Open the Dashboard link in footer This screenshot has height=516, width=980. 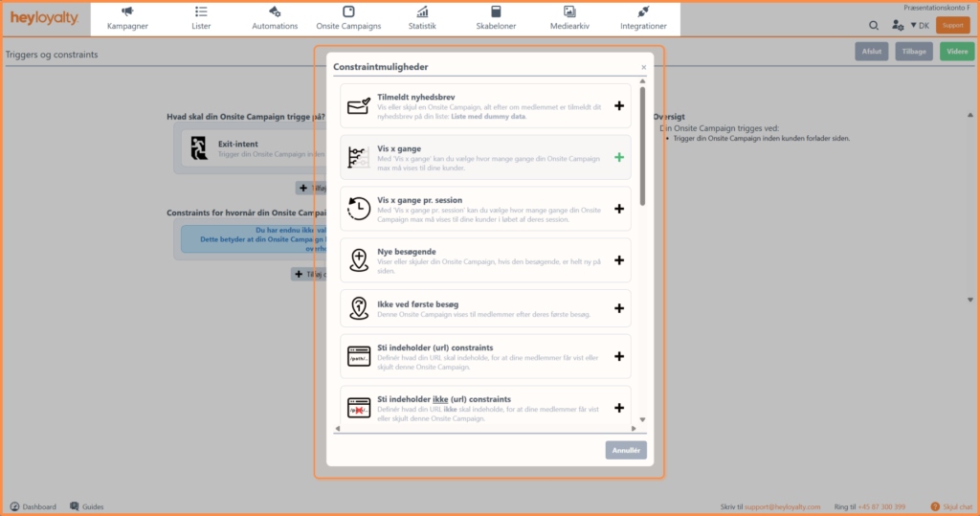33,506
